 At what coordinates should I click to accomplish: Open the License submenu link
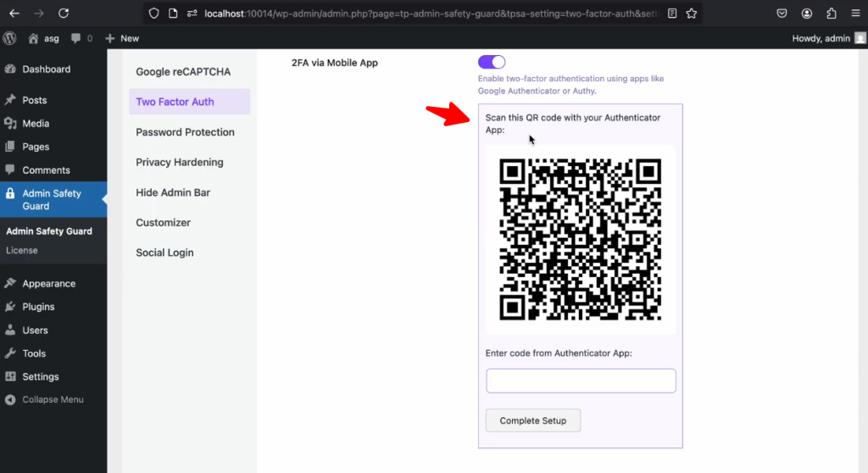point(22,250)
